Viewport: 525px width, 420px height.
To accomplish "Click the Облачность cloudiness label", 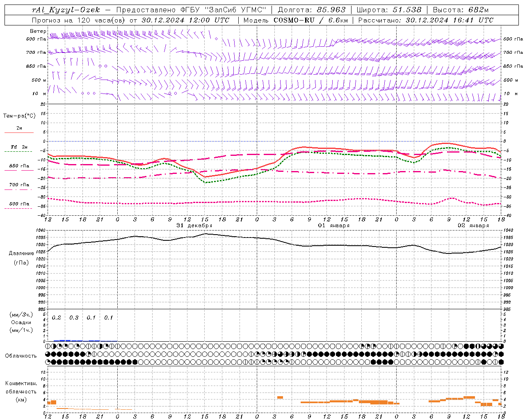I will tap(21, 356).
